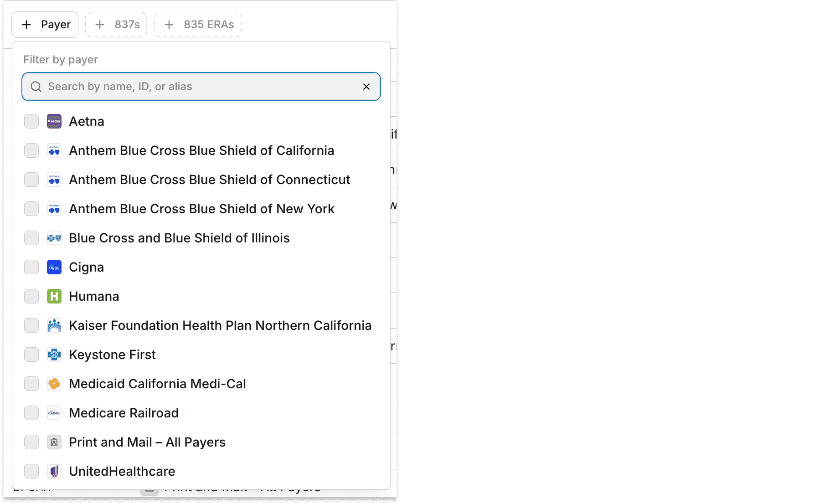Click the Anthem logo beside New York entry
Viewport: 824px width, 504px height.
tap(54, 209)
